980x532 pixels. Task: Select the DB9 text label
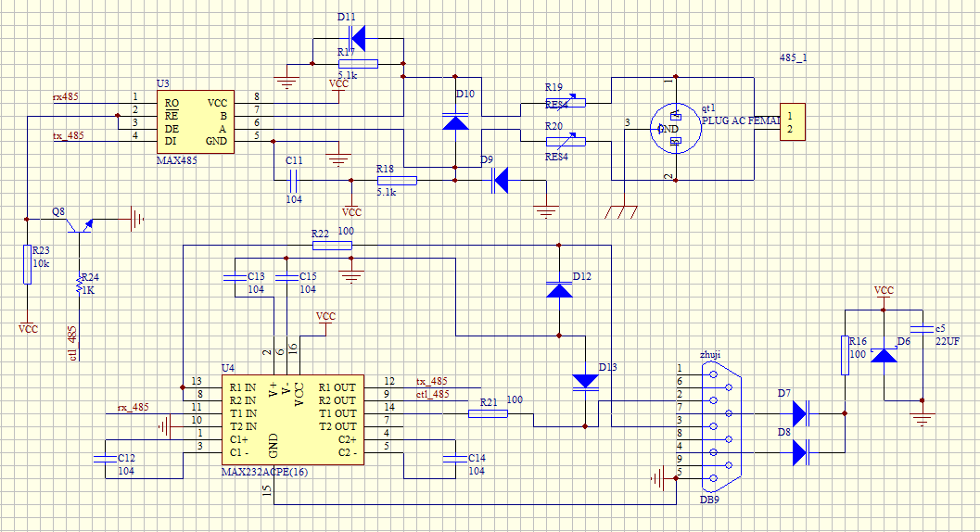click(x=709, y=500)
